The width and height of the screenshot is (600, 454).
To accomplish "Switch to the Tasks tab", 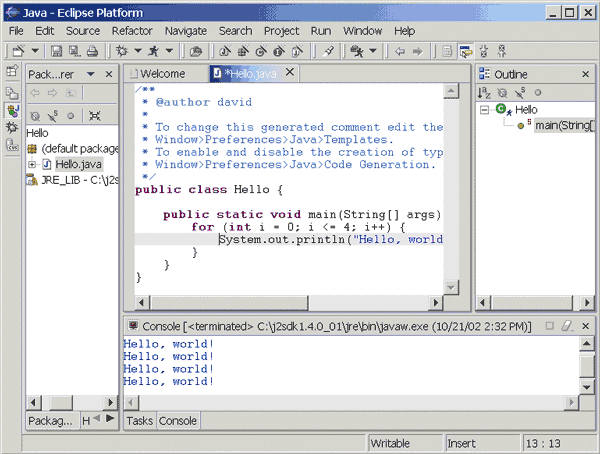I will click(x=140, y=421).
